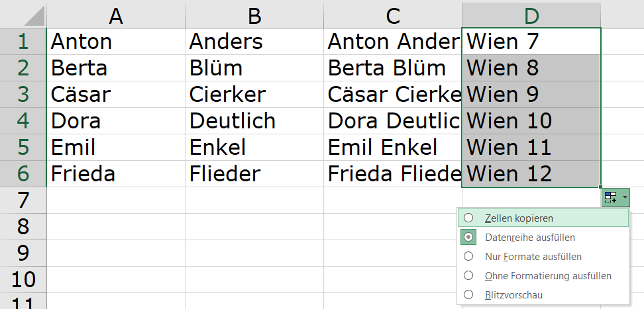Click column C header

(x=393, y=15)
